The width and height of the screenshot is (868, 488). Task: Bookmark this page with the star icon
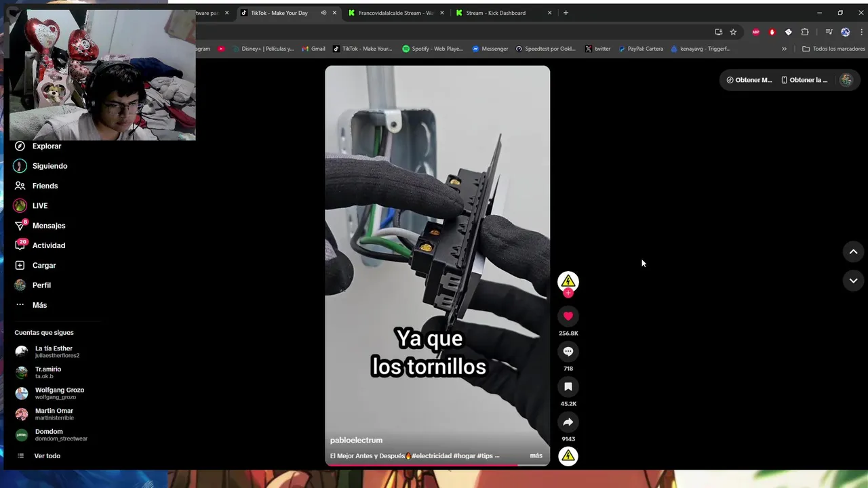(733, 32)
